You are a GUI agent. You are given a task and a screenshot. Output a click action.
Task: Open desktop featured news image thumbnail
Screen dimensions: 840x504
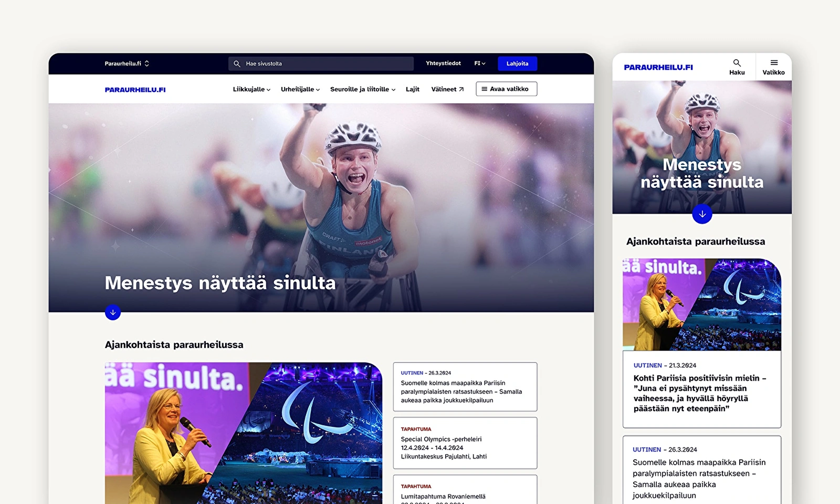coord(244,433)
